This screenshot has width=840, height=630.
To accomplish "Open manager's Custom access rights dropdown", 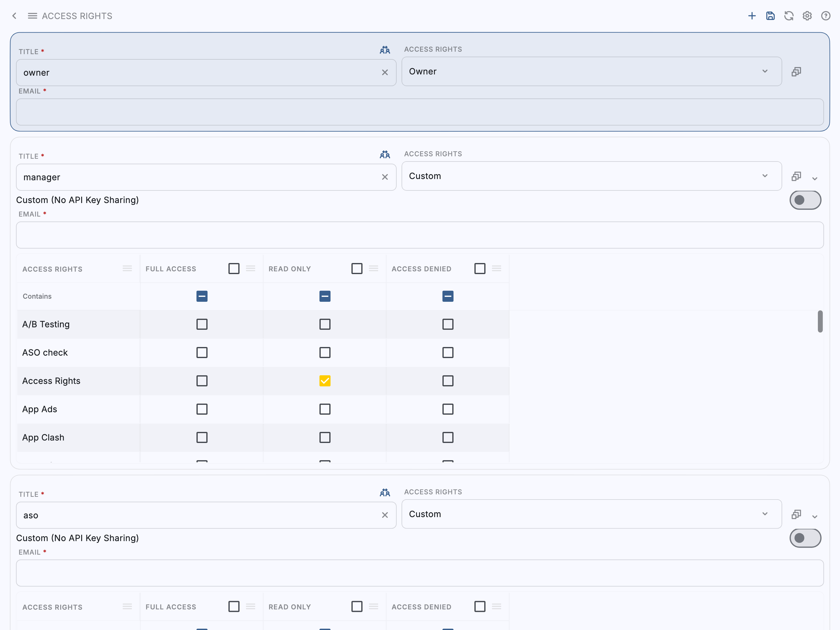I will (591, 176).
